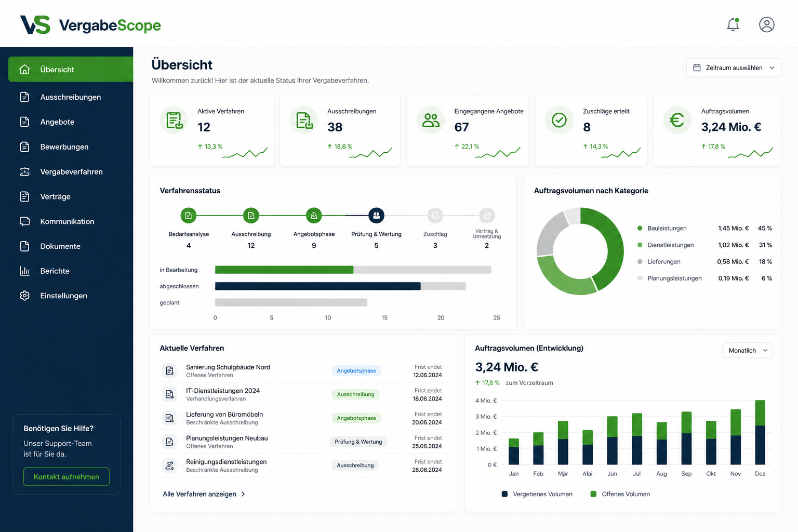Click the Angebotsphase stage icon

click(314, 215)
